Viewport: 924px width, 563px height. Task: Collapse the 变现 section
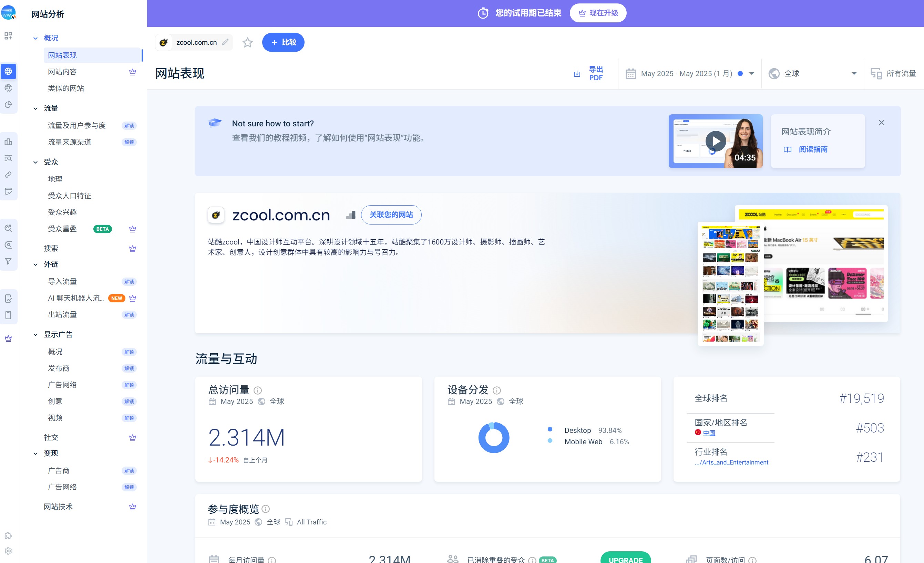coord(35,453)
